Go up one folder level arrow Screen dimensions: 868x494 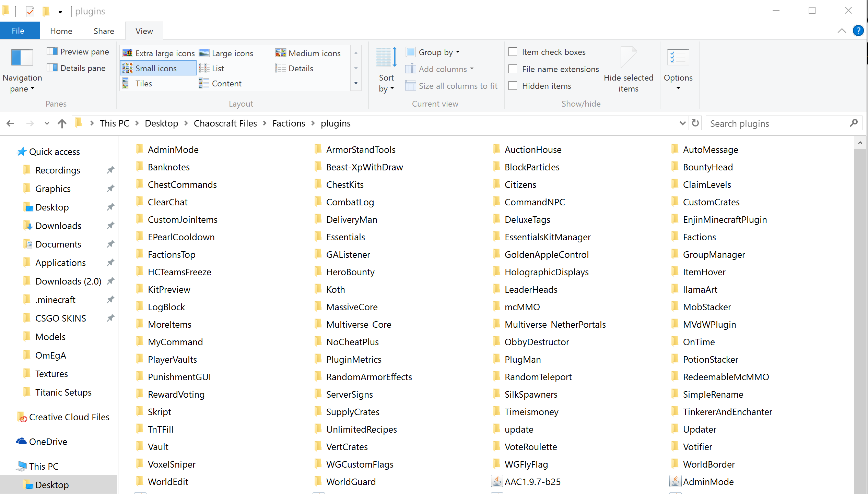pyautogui.click(x=62, y=123)
